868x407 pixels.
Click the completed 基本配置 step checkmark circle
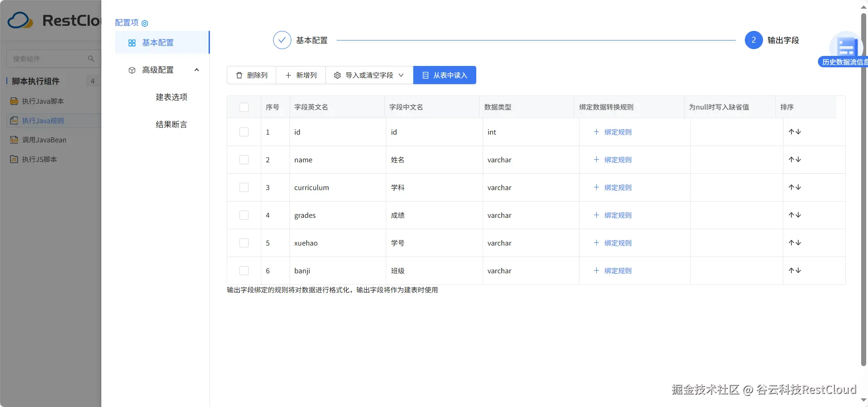[282, 40]
